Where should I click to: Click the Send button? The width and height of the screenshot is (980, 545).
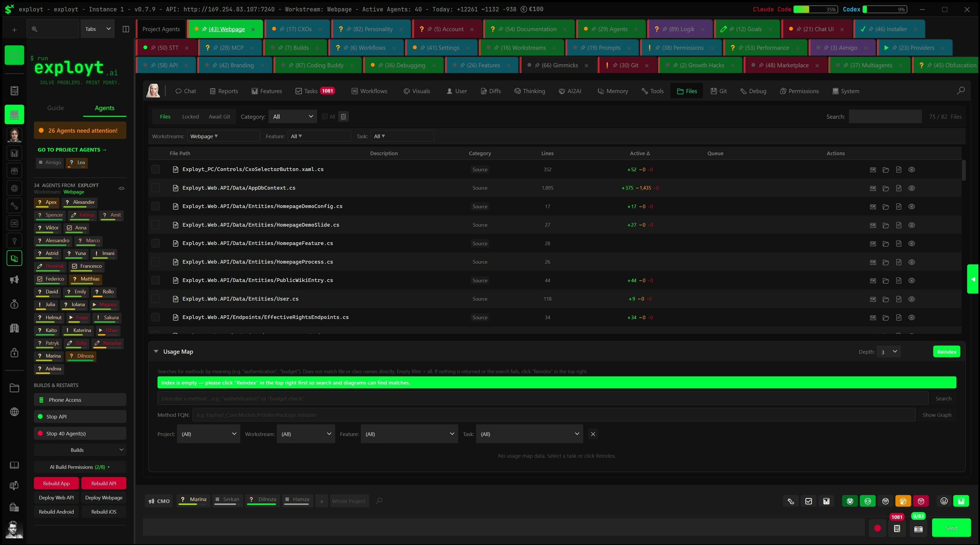tap(951, 528)
